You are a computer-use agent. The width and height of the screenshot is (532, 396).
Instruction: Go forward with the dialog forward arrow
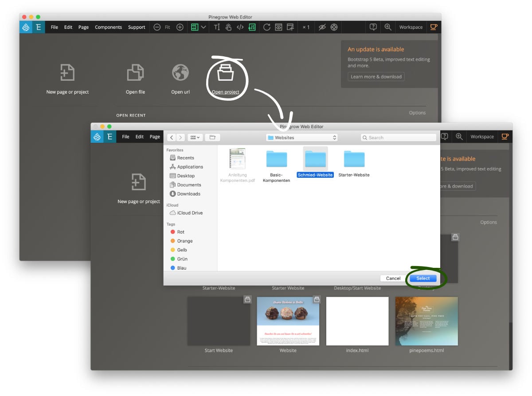pyautogui.click(x=180, y=137)
